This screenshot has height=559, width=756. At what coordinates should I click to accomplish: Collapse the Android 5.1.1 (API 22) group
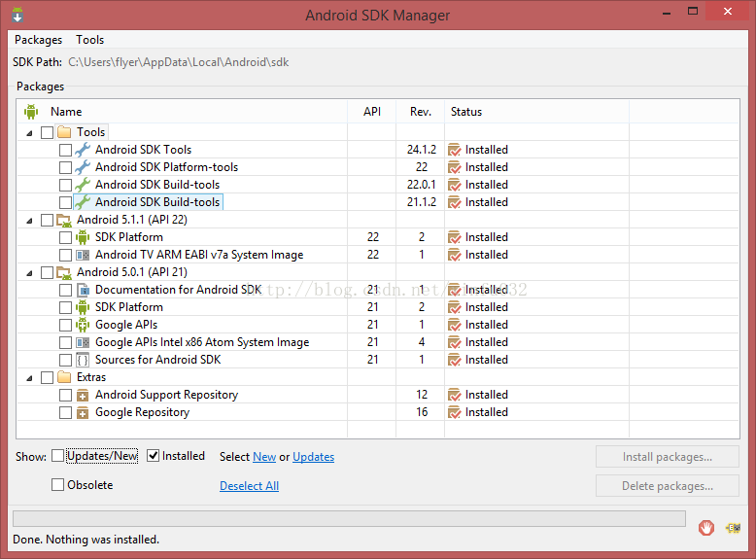[28, 220]
